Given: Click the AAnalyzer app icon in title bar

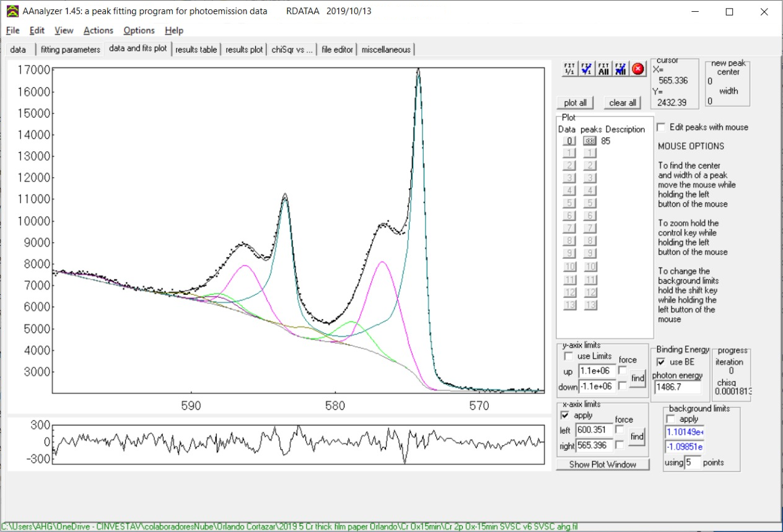Looking at the screenshot, I should tap(12, 11).
